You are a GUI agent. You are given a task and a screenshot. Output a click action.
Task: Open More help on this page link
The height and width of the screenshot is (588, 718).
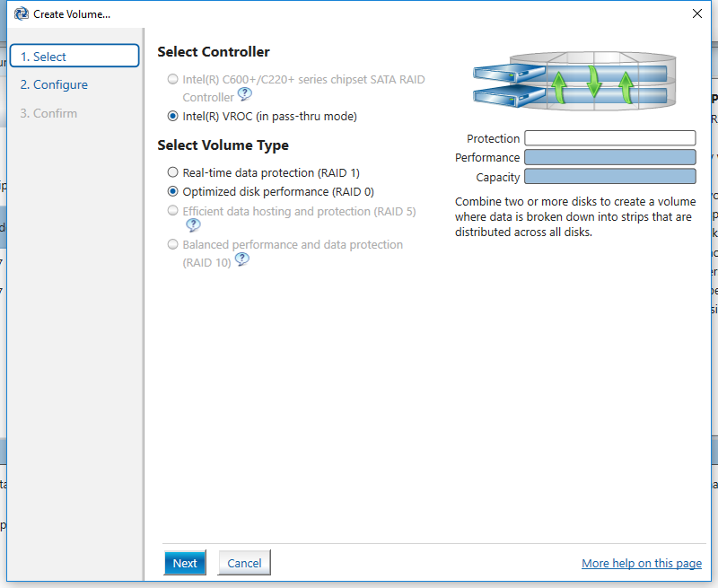642,563
